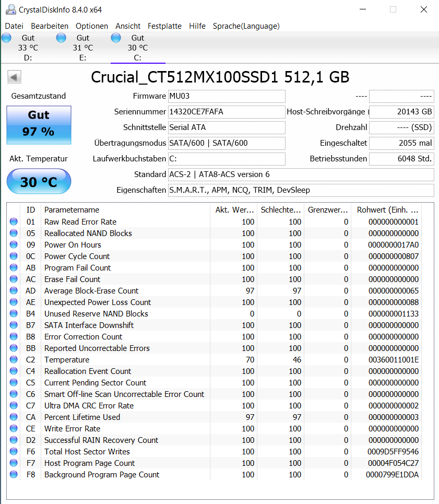Screen dimensions: 439x504
Task: Click status orb of Ultra DMA CRC Error Rate
Action: [x=14, y=406]
